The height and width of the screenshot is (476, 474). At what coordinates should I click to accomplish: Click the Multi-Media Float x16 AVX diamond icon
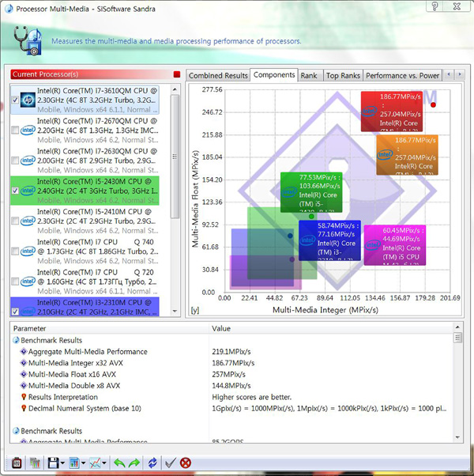(x=24, y=374)
